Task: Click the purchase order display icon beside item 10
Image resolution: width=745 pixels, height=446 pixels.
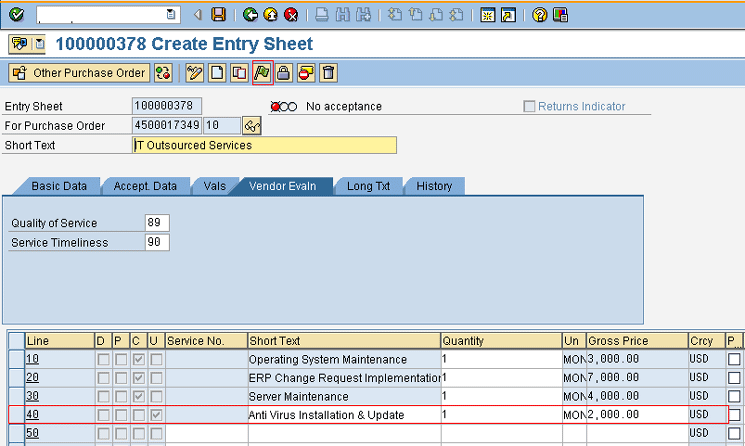Action: click(252, 126)
